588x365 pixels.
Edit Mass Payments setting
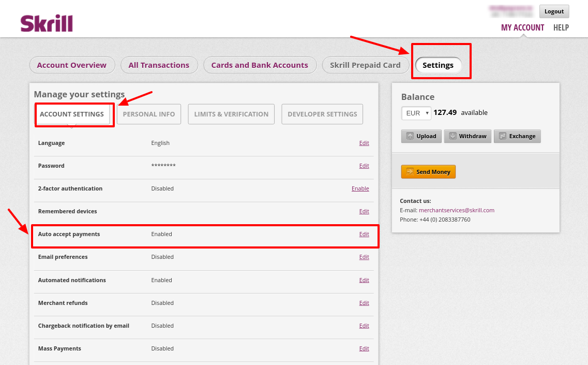(364, 349)
